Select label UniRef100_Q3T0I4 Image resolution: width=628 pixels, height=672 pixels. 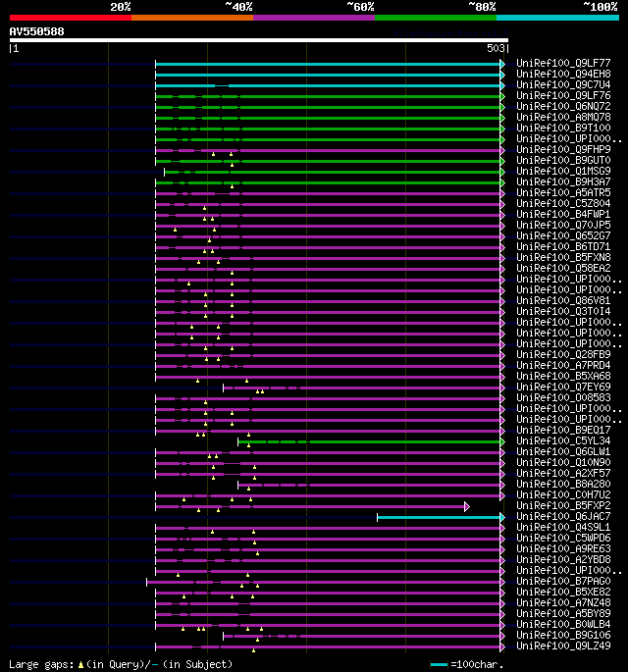coord(563,312)
